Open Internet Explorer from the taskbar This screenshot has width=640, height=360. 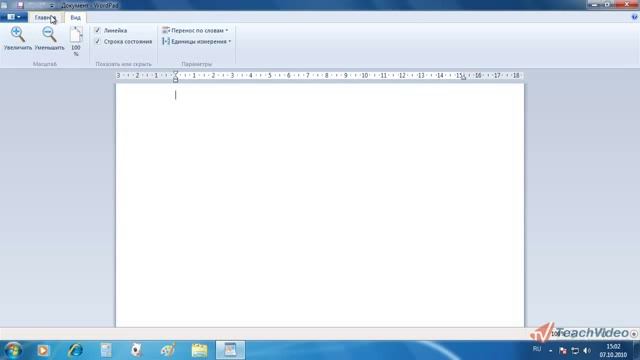75,350
